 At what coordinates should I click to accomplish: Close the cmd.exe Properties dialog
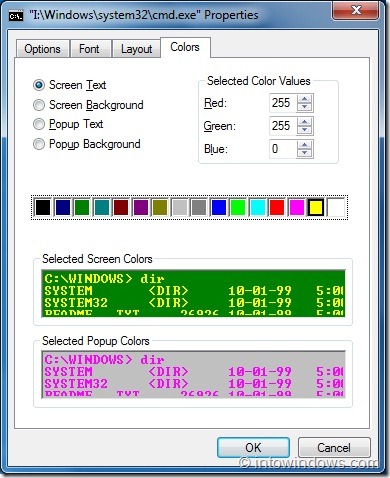[356, 10]
